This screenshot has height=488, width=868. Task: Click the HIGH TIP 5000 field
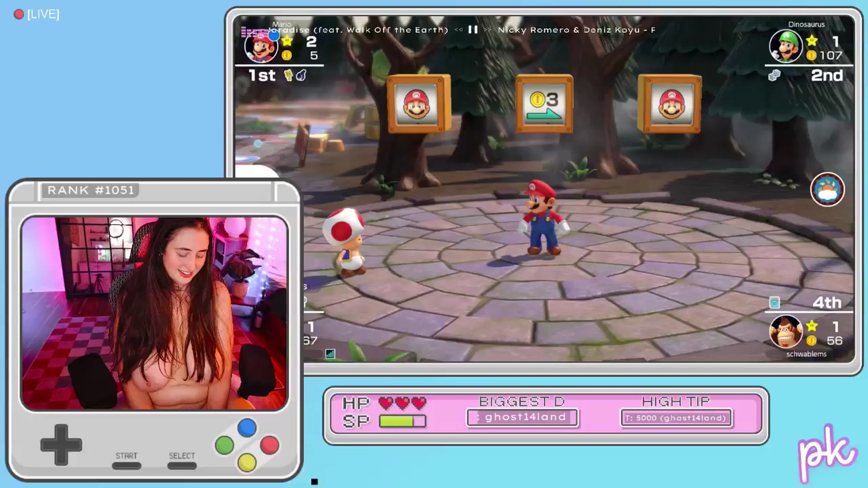676,418
